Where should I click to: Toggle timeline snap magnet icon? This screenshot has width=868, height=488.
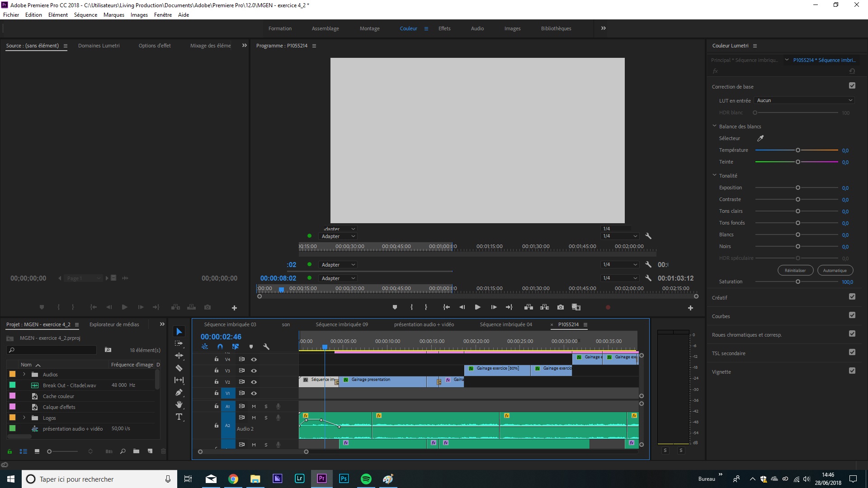coord(220,347)
